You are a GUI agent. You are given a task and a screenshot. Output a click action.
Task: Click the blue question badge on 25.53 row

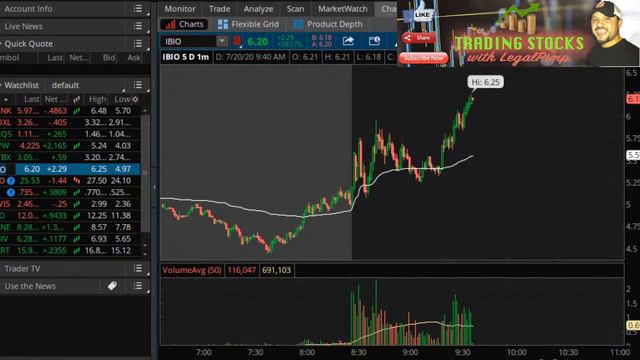coord(11,180)
